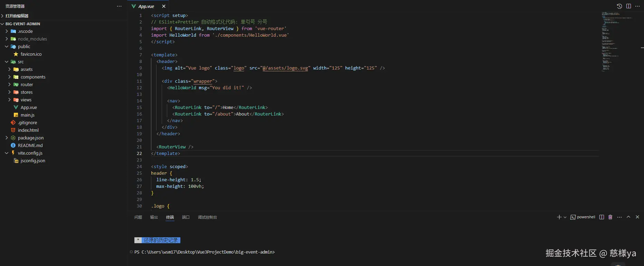Click the Vue file icon beside App.vue in tree
This screenshot has width=644, height=266.
[16, 107]
